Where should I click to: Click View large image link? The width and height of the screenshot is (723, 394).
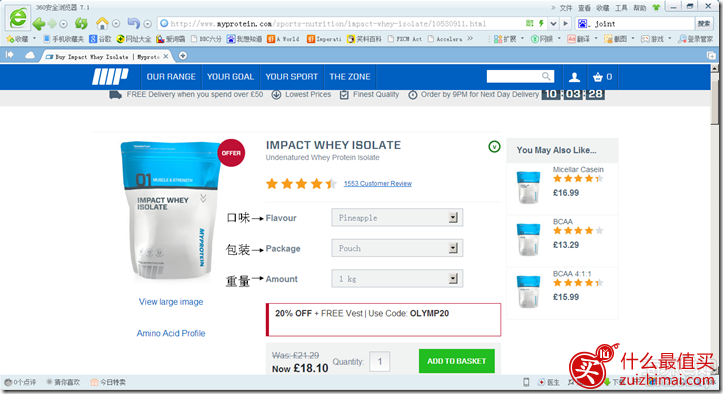[171, 302]
